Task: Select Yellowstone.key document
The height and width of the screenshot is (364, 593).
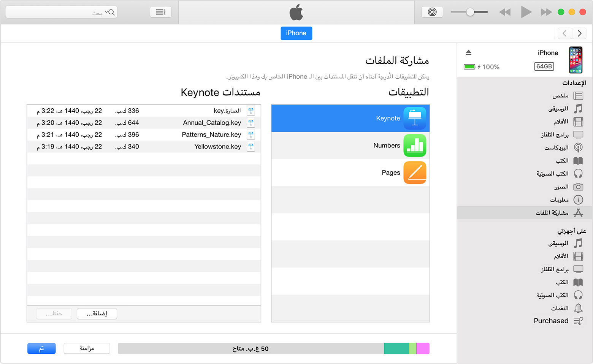Action: pyautogui.click(x=144, y=146)
